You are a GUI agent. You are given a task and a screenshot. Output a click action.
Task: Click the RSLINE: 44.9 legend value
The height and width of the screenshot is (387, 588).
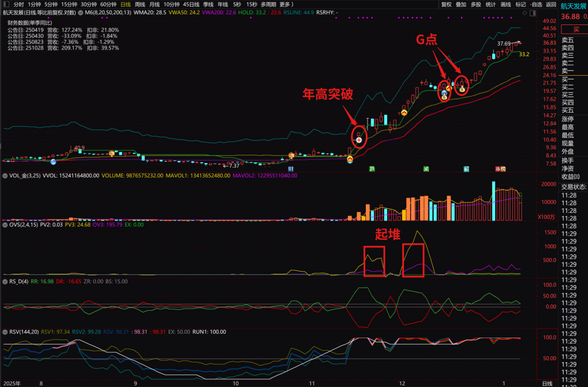[x=298, y=13]
